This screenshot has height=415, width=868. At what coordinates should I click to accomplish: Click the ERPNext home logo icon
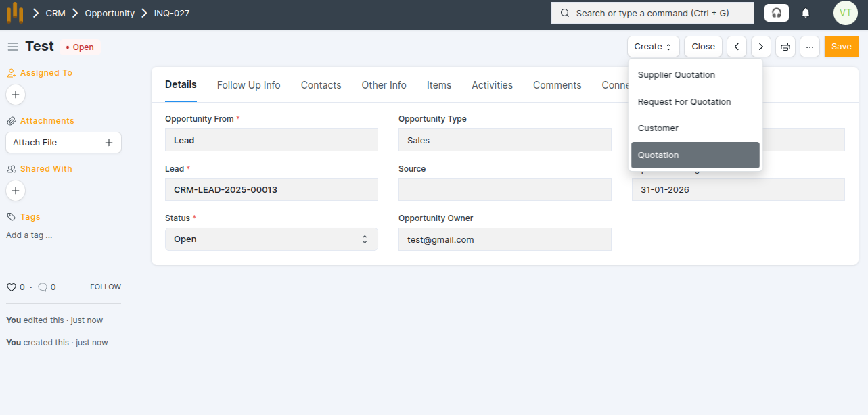point(15,13)
